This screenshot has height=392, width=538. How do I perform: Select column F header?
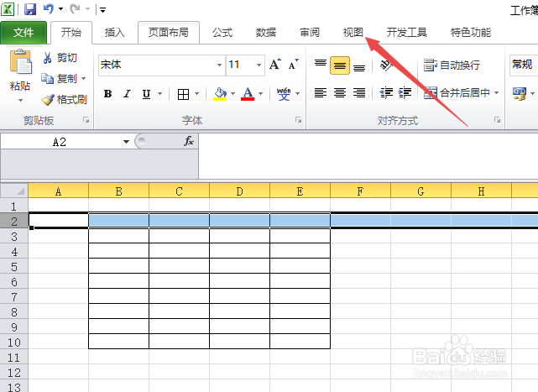click(x=360, y=191)
